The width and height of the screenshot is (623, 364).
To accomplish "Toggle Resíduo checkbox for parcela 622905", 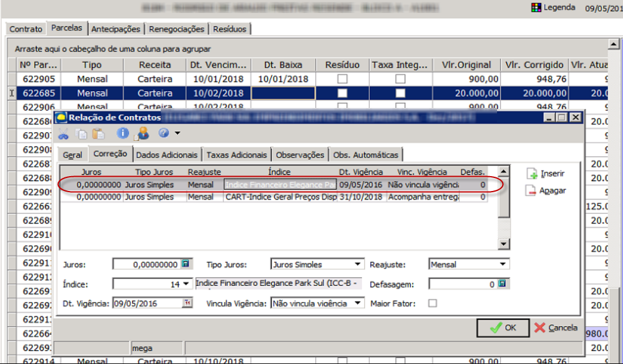I will coord(342,79).
